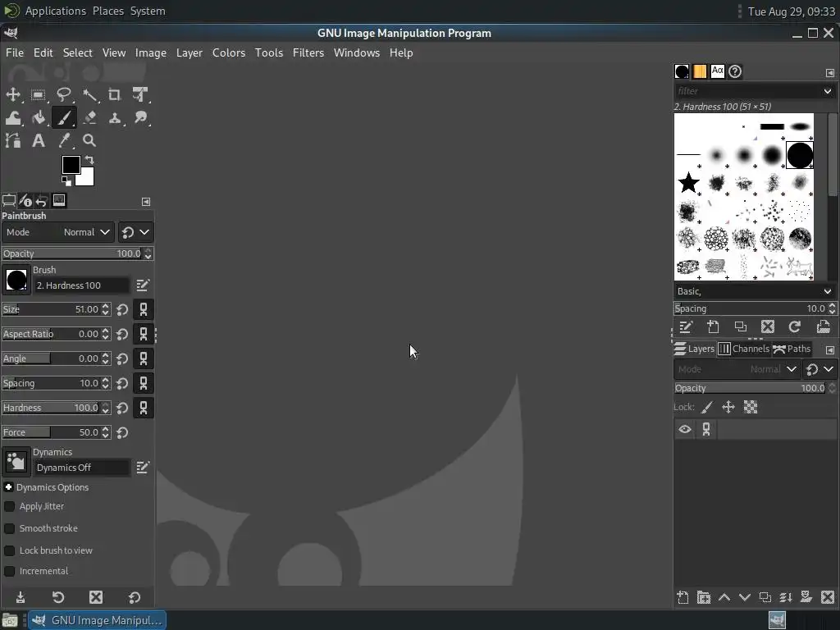Click the brush filter input field
The image size is (840, 630).
746,91
